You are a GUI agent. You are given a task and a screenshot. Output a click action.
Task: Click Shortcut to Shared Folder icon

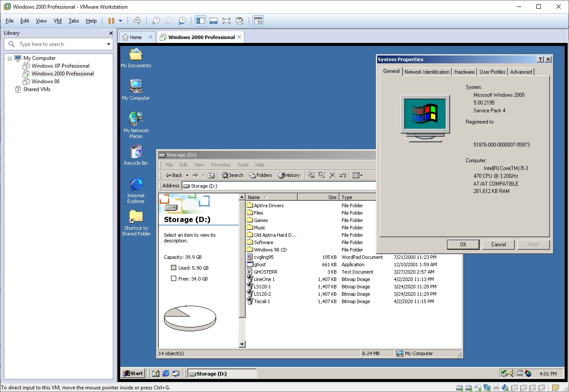[x=136, y=223]
